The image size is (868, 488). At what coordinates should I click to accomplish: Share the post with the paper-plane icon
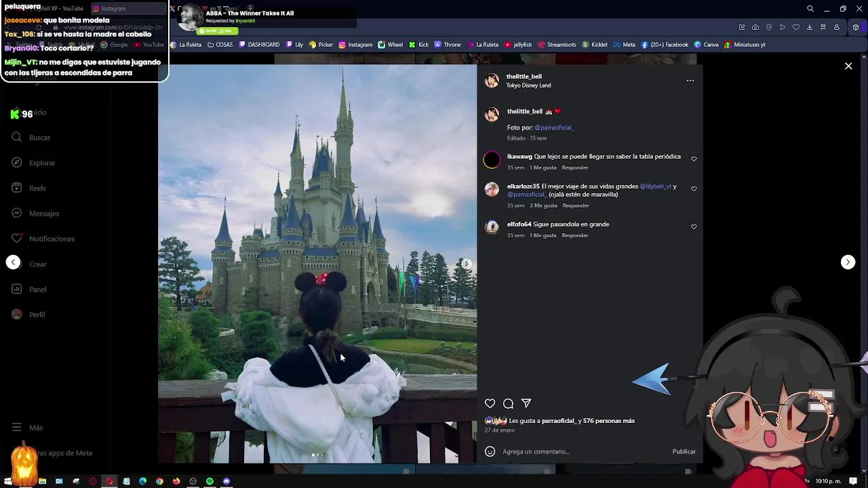[526, 403]
